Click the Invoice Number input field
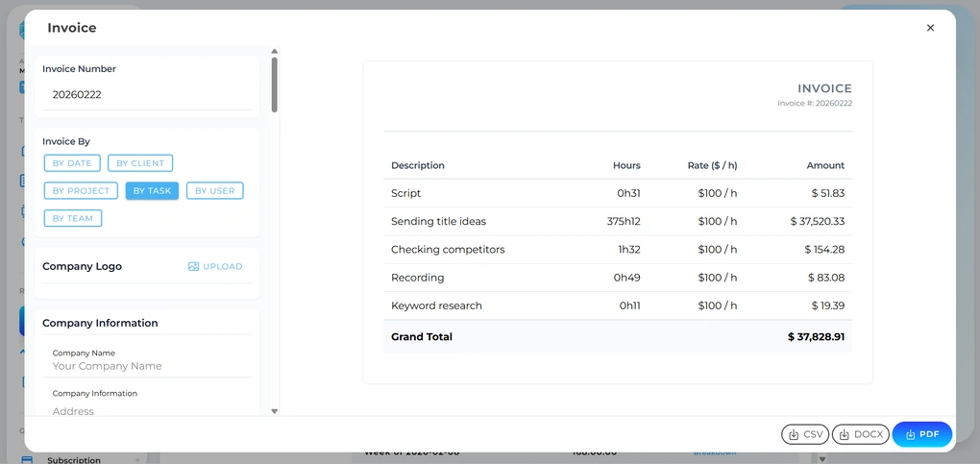 click(147, 95)
